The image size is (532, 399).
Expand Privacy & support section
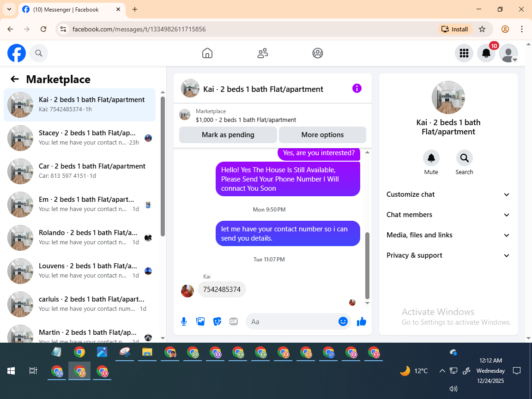[x=448, y=255]
